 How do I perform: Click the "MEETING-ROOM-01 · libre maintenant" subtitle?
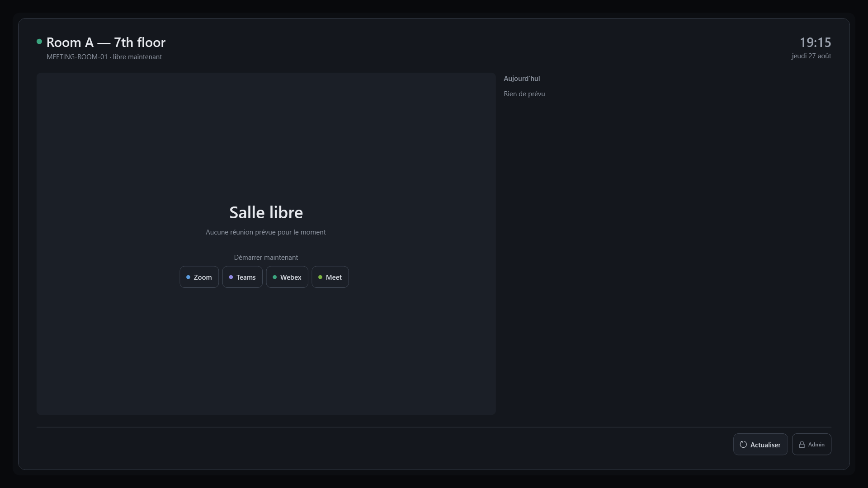(104, 57)
